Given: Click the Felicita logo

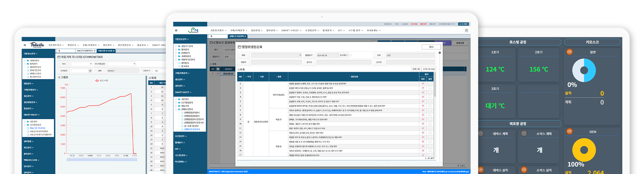Looking at the screenshot, I should (37, 45).
